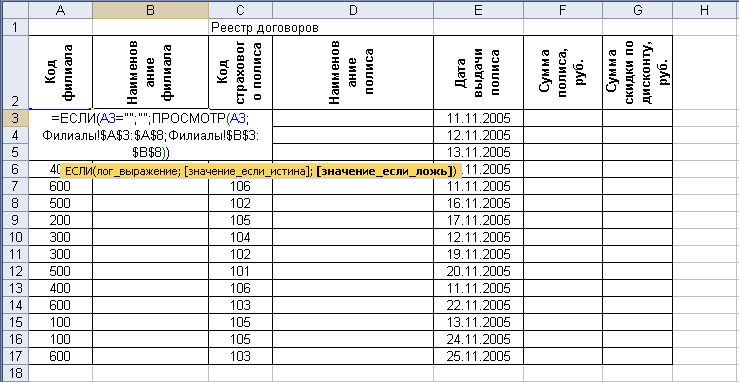
Task: Select cell with policy code 101
Action: coord(240,271)
